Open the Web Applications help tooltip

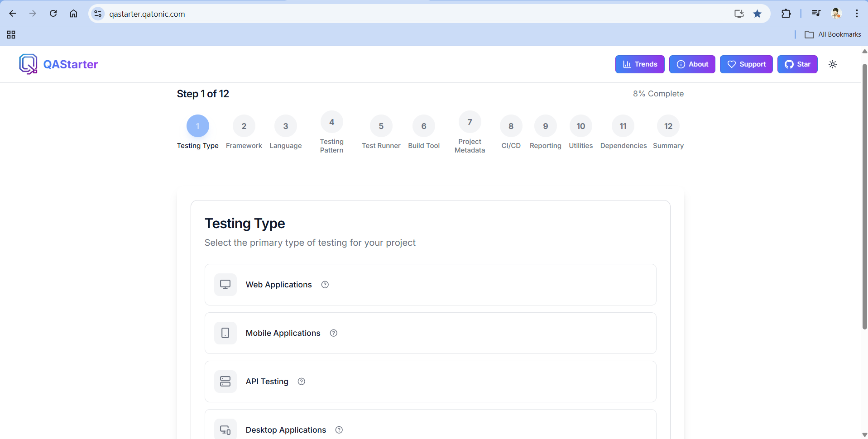coord(325,284)
